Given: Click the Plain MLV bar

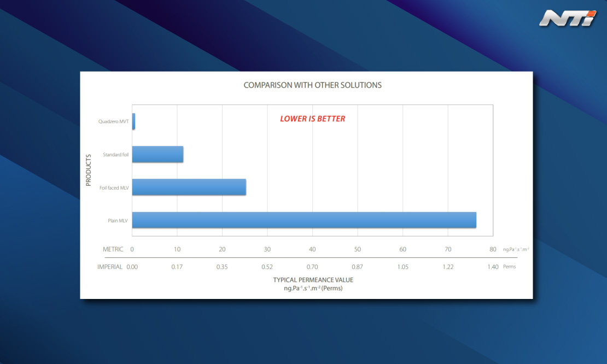Looking at the screenshot, I should click(x=304, y=220).
